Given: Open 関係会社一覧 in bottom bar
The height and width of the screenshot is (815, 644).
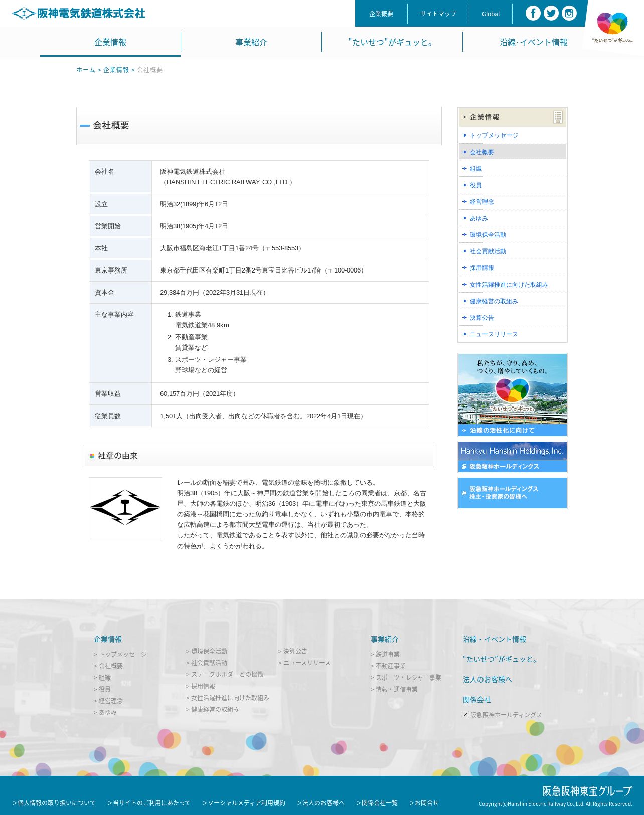Looking at the screenshot, I should [377, 803].
